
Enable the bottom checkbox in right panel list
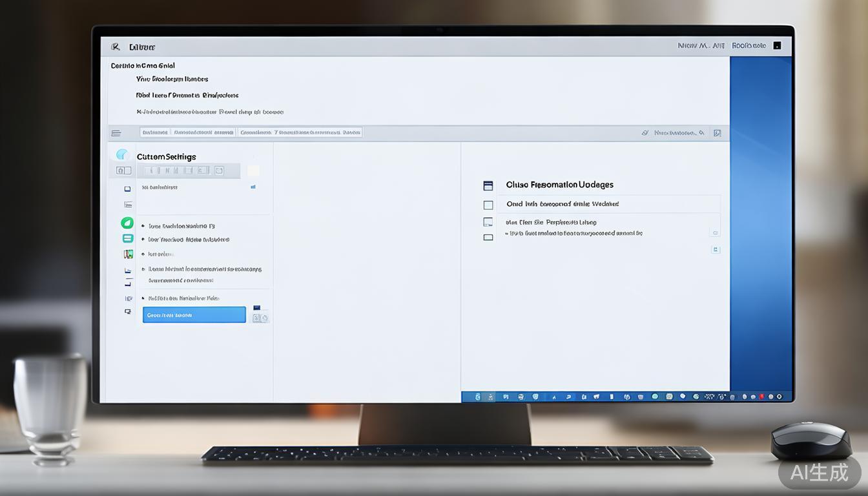click(x=488, y=237)
